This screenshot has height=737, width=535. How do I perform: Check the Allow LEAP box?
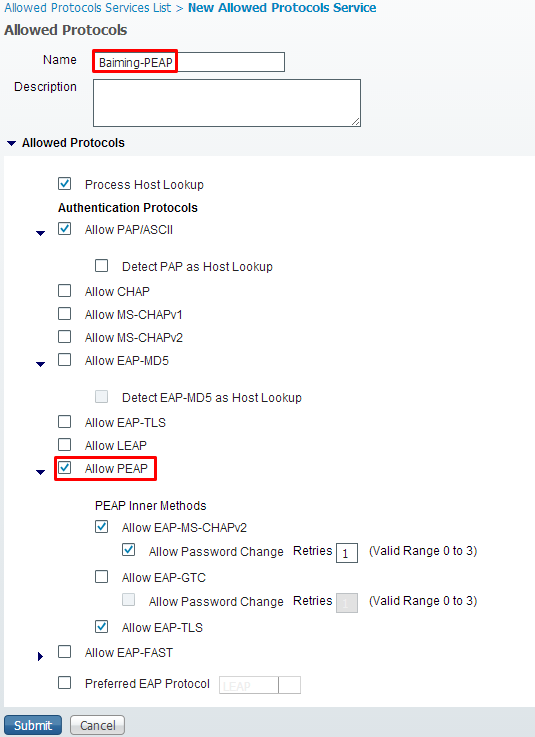coord(64,444)
